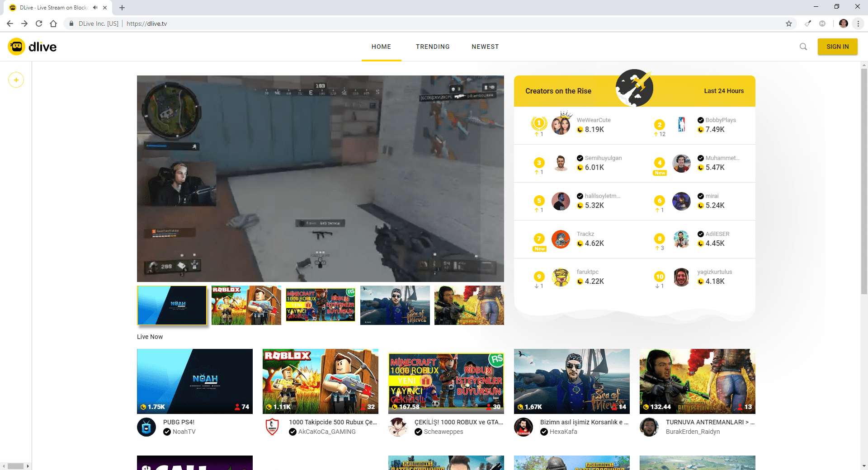Open yagizkurtulus creator avatar
868x470 pixels.
[681, 277]
